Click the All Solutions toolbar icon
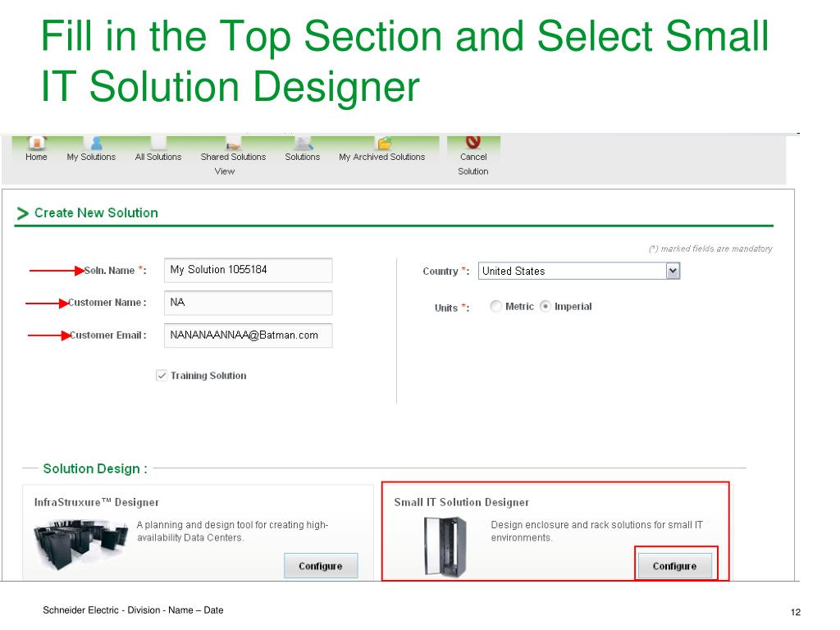Viewport: 840px width, 630px height. click(158, 143)
